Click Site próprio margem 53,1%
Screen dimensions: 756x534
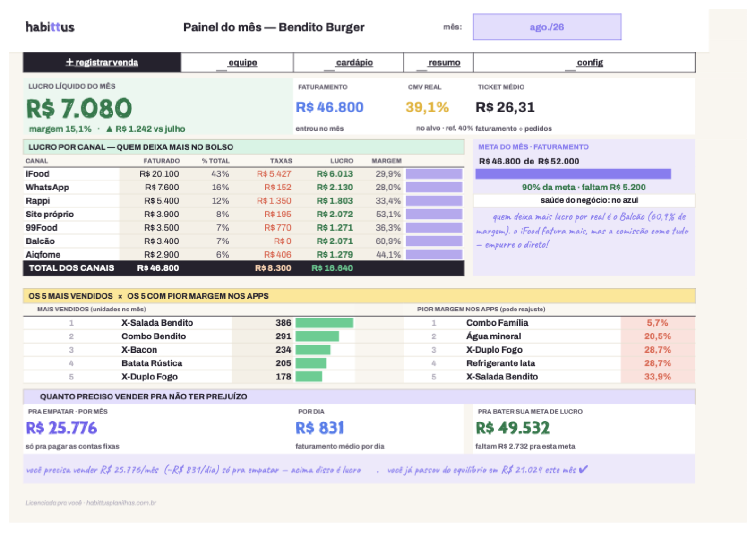[x=388, y=214]
